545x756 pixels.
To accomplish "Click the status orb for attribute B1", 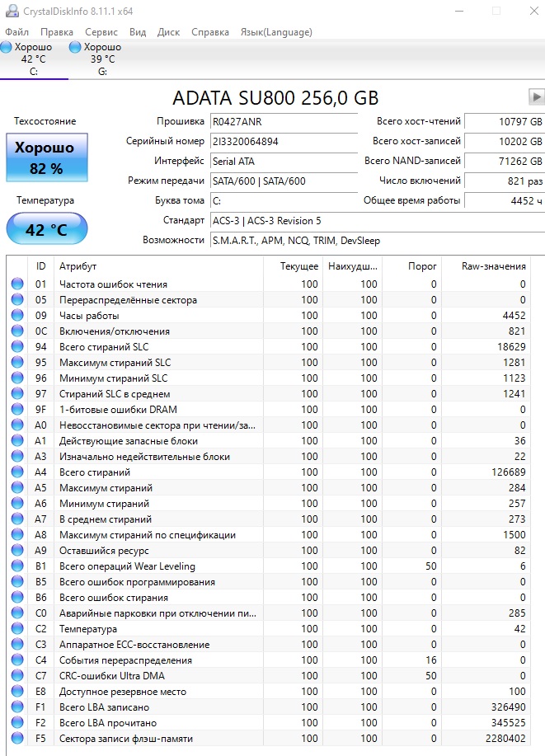I will [x=17, y=566].
